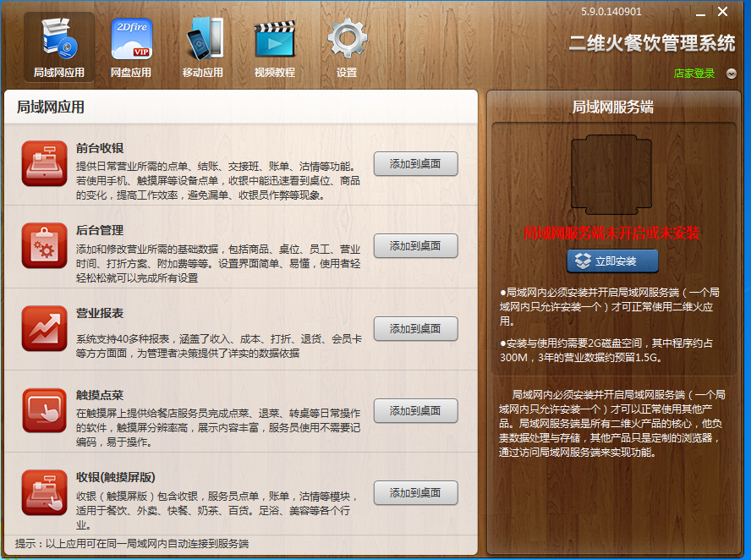Viewport: 751px width, 560px height.
Task: Click the 局域网应用 panel heading
Action: pyautogui.click(x=50, y=107)
